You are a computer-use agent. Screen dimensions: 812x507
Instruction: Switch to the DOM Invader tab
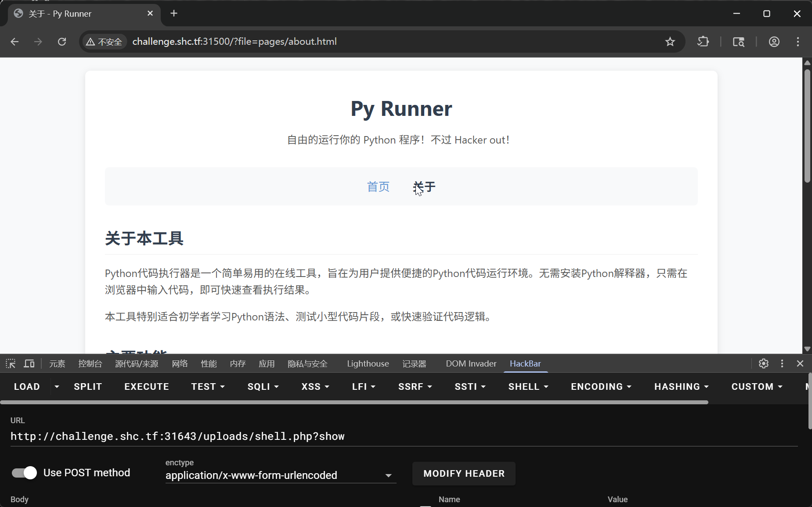[471, 363]
